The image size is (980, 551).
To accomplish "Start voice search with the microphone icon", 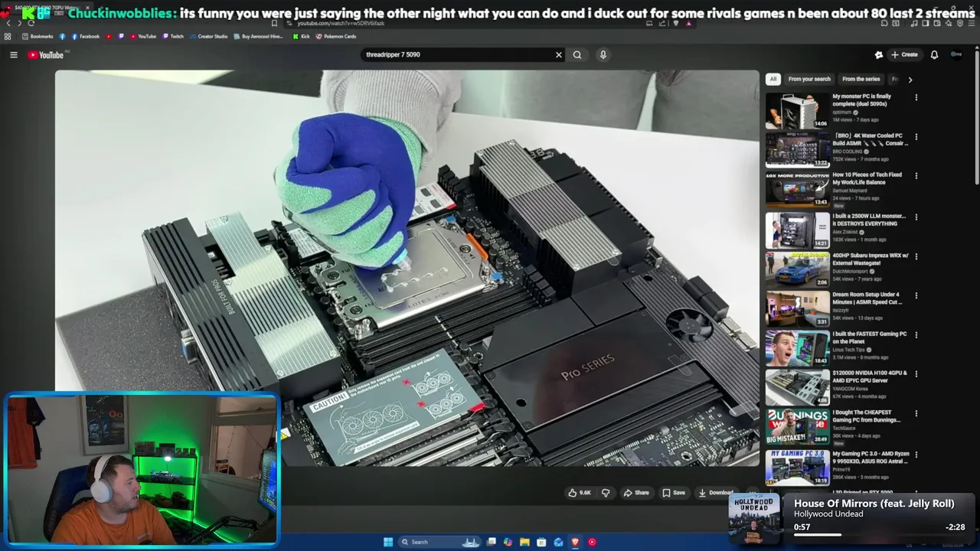I will point(603,54).
